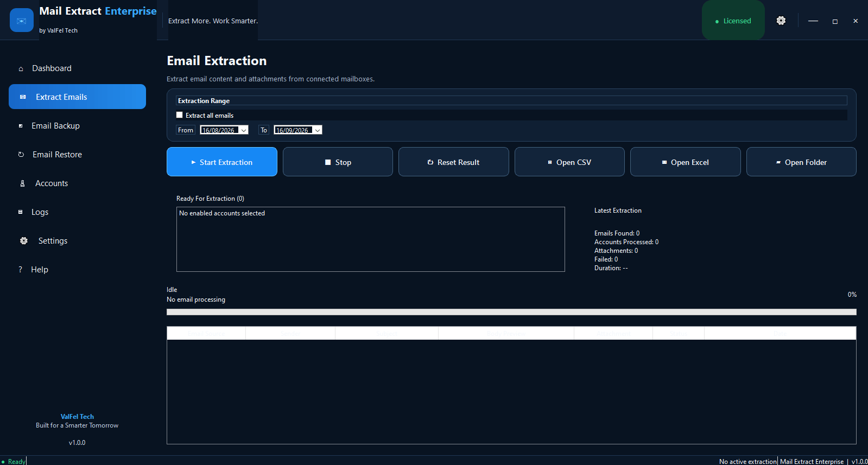
Task: Click the 'Attachments: 0' statistic
Action: coord(616,251)
